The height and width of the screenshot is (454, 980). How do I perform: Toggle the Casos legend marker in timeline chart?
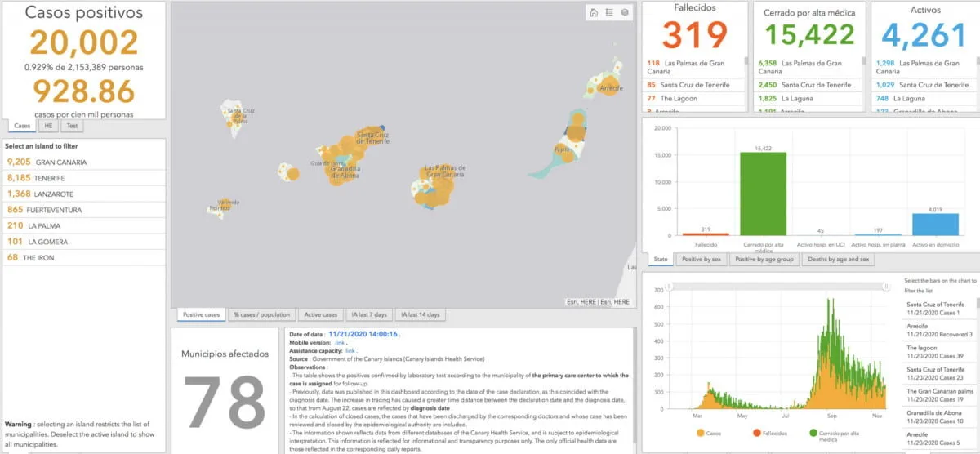tap(702, 432)
